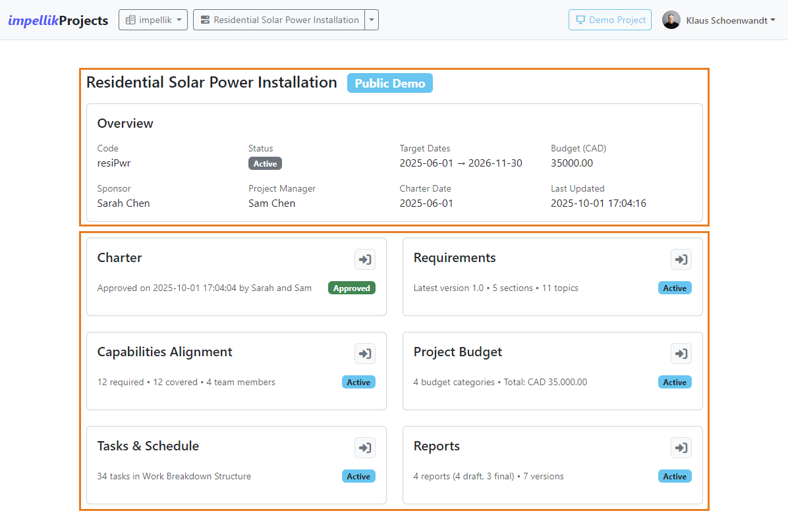Viewport: 788px width, 532px height.
Task: Open Capabilities Alignment via its arrow icon
Action: (365, 354)
